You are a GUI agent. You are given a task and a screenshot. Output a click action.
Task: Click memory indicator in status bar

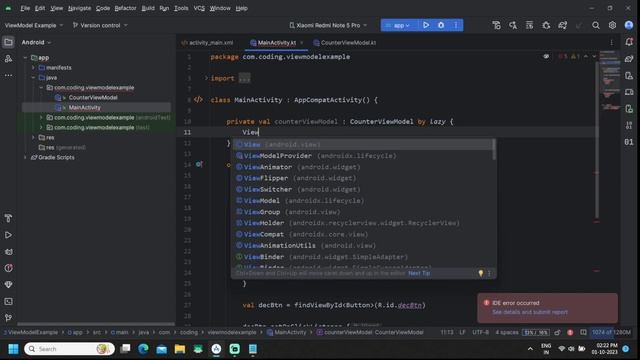[x=611, y=332]
